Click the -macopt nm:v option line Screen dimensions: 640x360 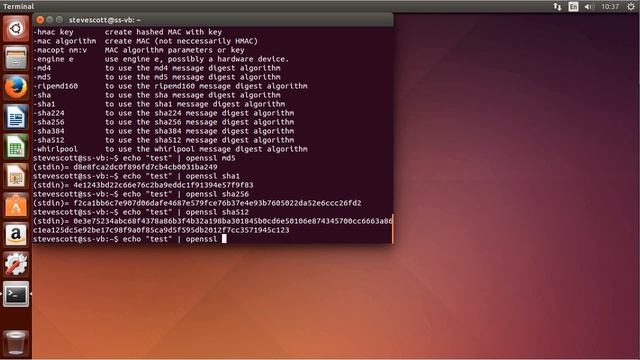coord(139,50)
